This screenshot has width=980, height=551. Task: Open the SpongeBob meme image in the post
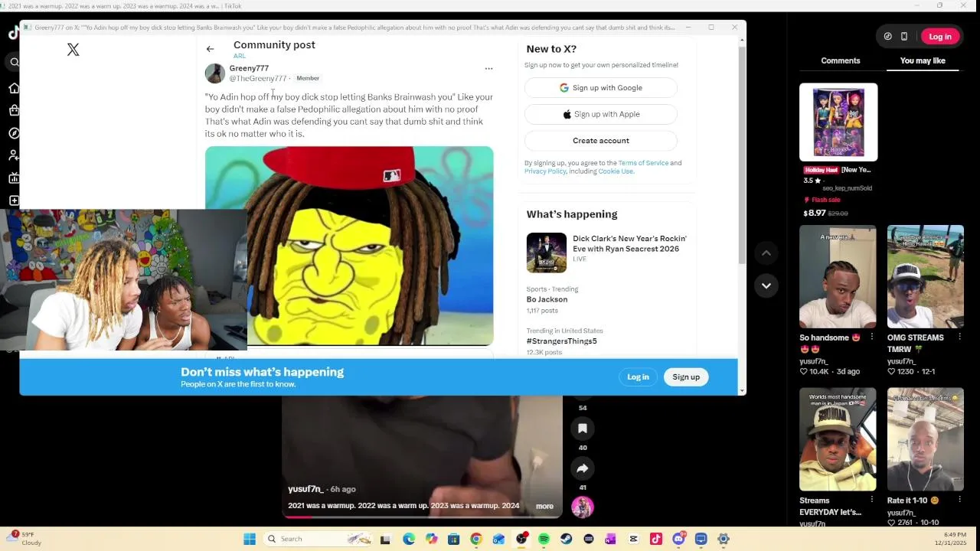pyautogui.click(x=349, y=246)
